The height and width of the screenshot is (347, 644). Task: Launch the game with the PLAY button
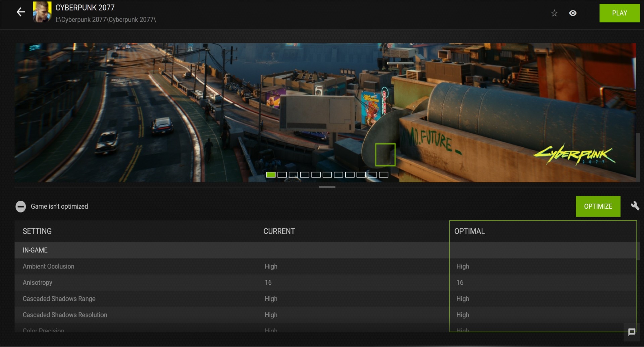(619, 13)
